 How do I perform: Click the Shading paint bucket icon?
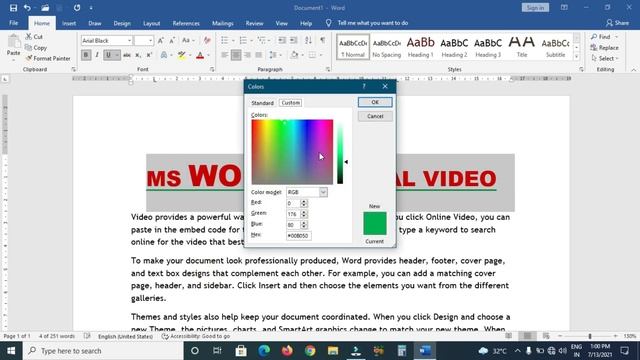pyautogui.click(x=294, y=55)
